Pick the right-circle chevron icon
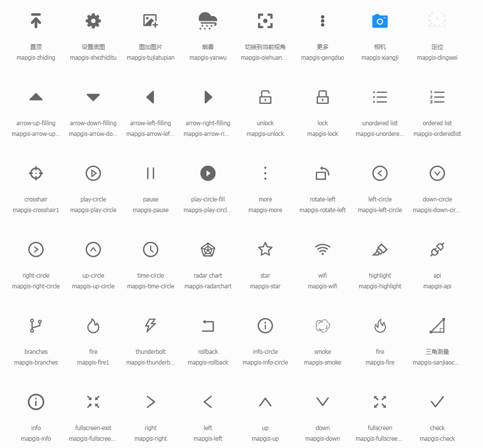 pos(36,249)
